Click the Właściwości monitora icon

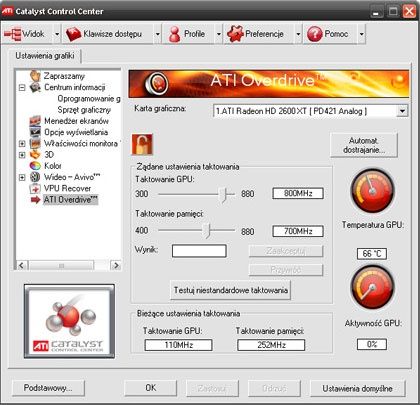[35, 144]
